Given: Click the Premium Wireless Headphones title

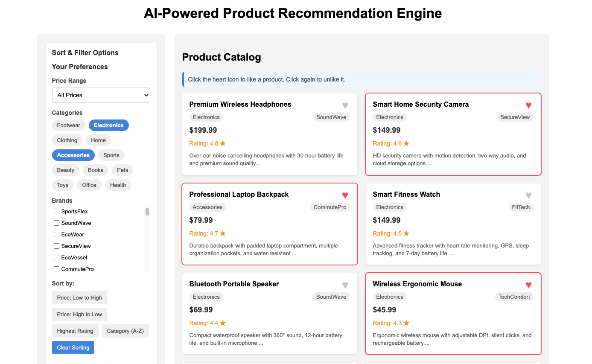Looking at the screenshot, I should point(240,104).
